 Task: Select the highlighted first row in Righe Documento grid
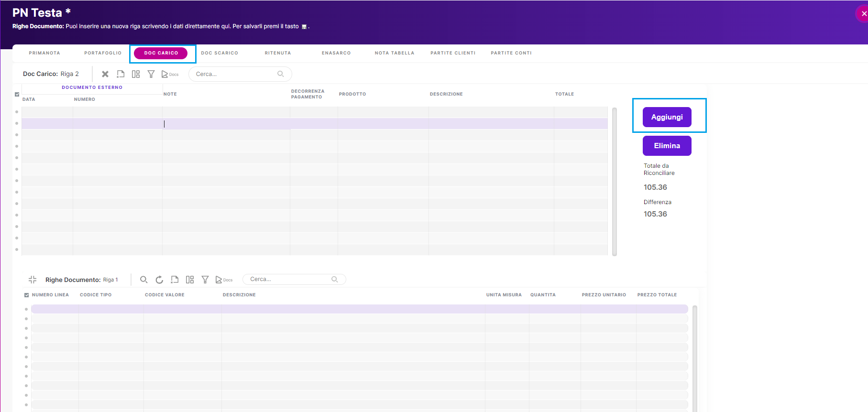tap(360, 309)
